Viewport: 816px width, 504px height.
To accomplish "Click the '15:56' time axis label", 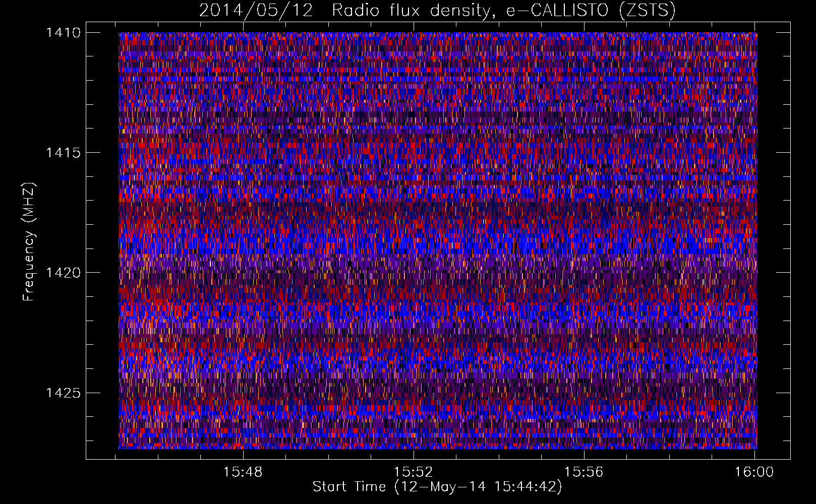I will tap(584, 472).
